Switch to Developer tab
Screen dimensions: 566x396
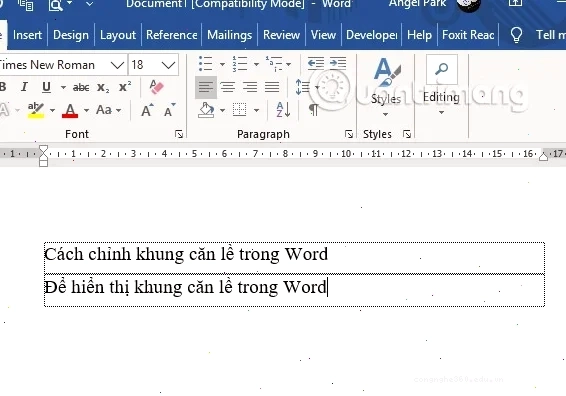tap(371, 35)
